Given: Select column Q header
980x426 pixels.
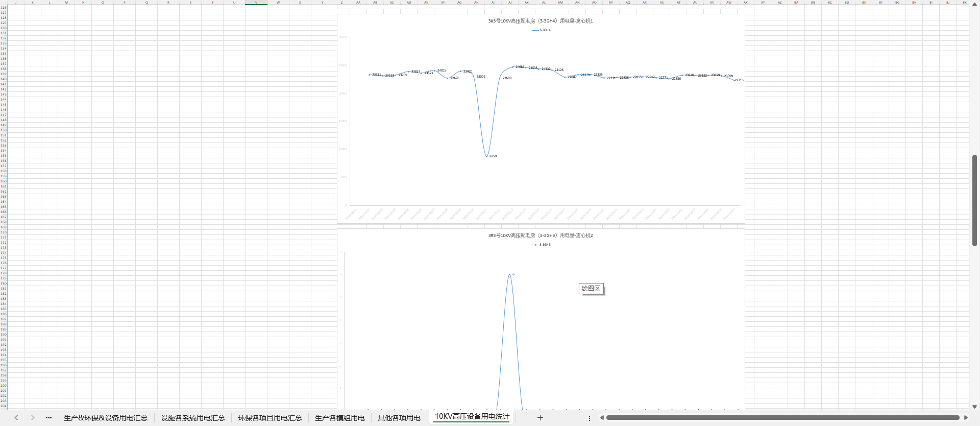Looking at the screenshot, I should [147, 3].
